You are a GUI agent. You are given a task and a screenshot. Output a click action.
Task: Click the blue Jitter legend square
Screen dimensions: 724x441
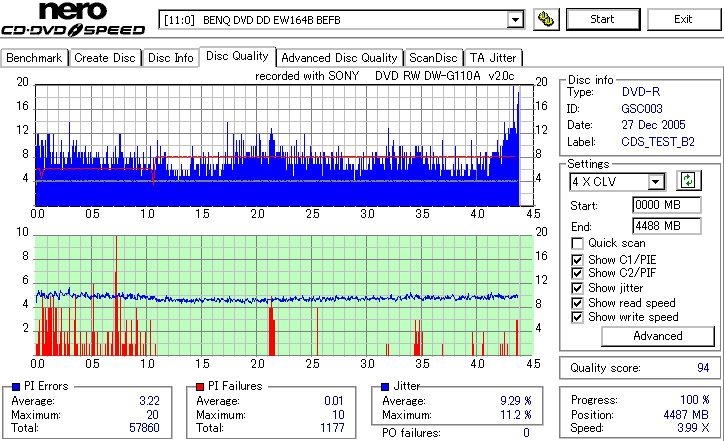(385, 387)
